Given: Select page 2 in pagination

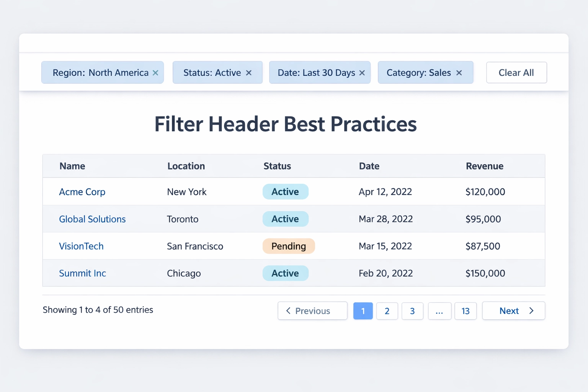Looking at the screenshot, I should click(x=387, y=311).
